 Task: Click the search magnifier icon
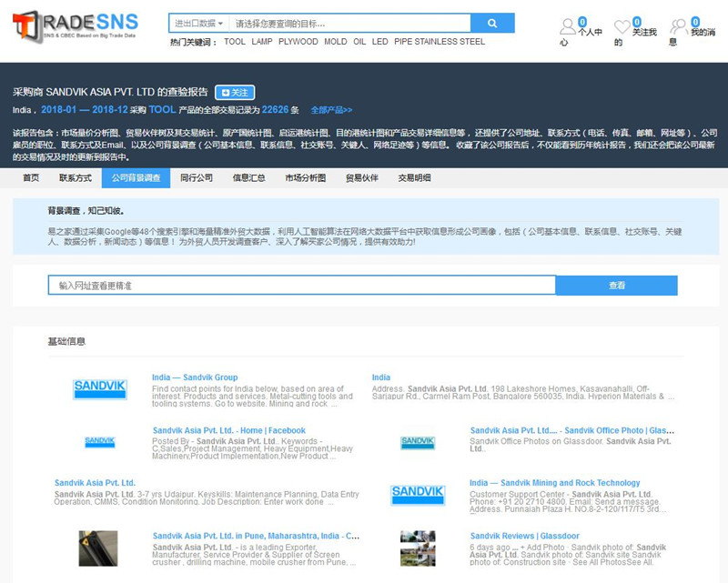click(492, 22)
